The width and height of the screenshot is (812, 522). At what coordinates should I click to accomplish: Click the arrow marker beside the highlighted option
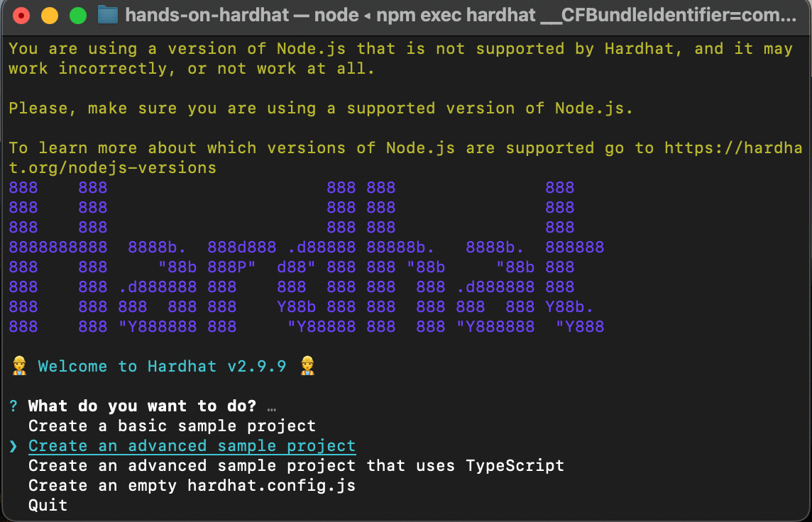14,445
